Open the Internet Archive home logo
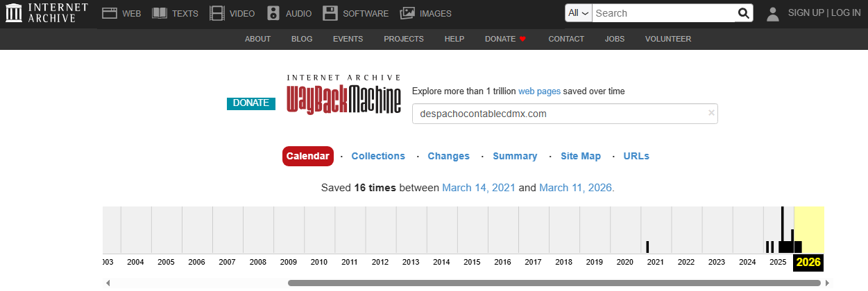This screenshot has height=291, width=868. (x=46, y=12)
